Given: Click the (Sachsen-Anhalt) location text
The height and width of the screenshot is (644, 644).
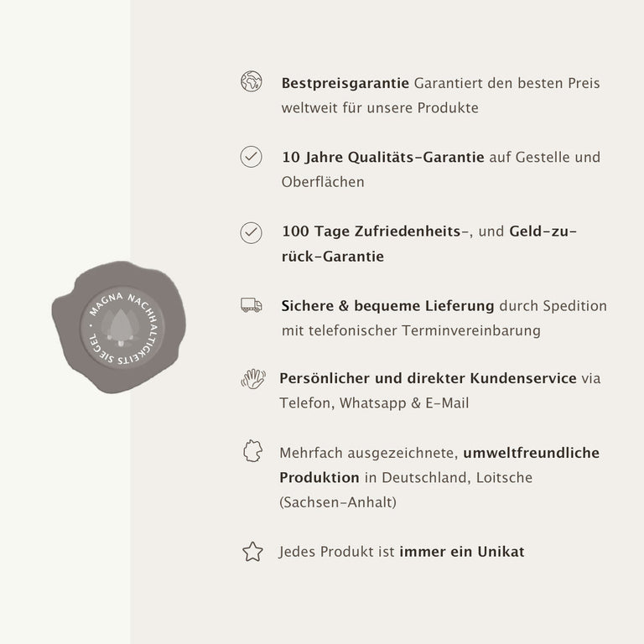Looking at the screenshot, I should (x=338, y=502).
